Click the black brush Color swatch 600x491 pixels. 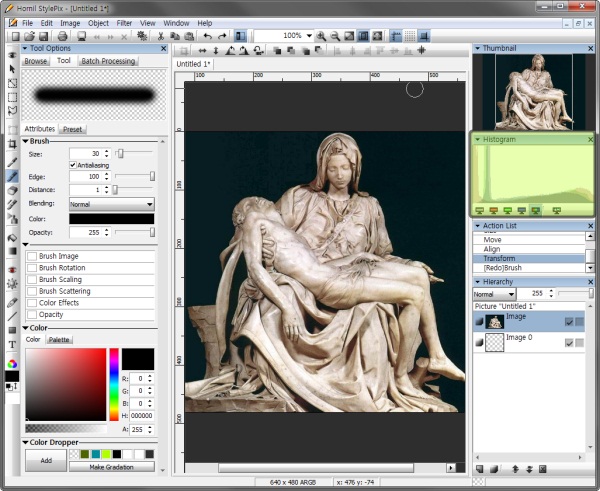(x=110, y=218)
